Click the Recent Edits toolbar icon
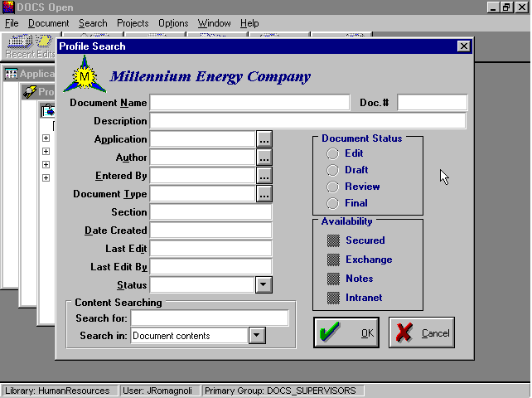Image resolution: width=532 pixels, height=398 pixels. pos(30,46)
